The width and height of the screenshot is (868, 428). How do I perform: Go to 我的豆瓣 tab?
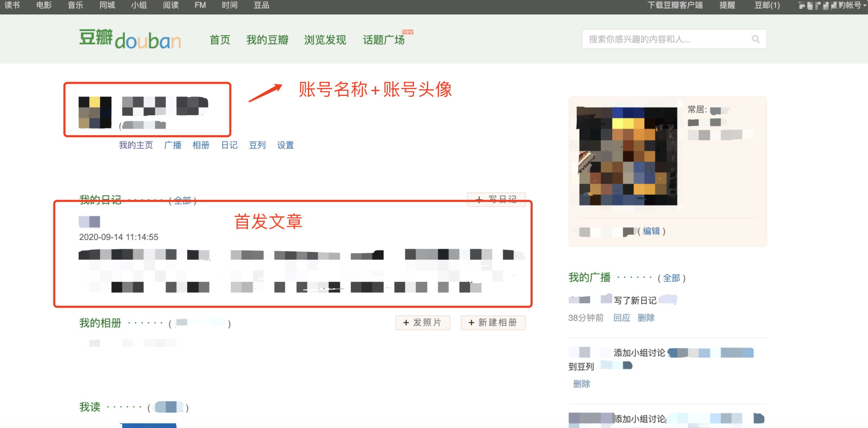pos(267,40)
